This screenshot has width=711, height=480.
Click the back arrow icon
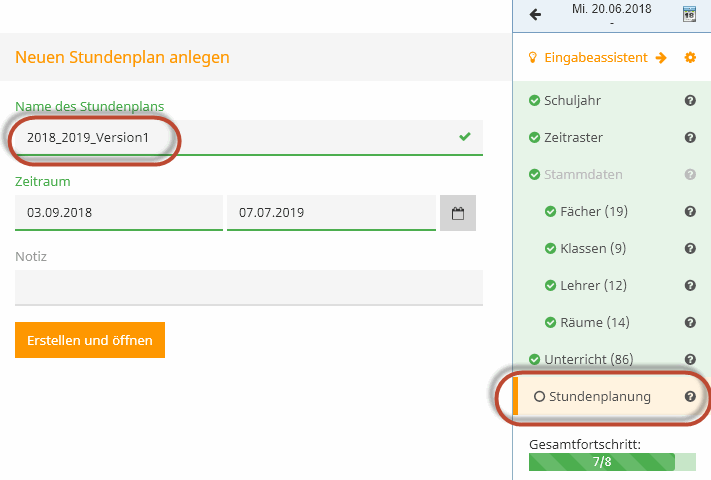(x=535, y=15)
